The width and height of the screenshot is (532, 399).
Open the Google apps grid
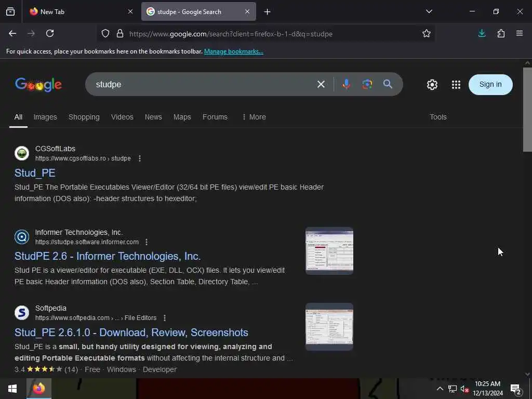(456, 85)
